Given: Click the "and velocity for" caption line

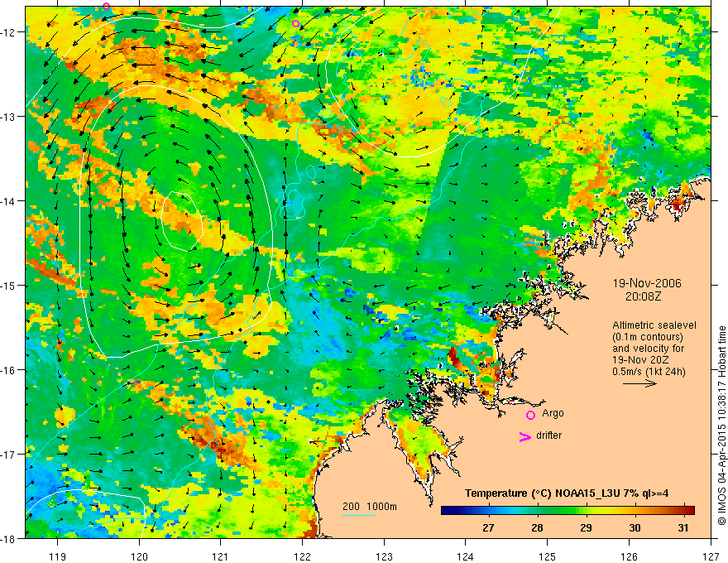Looking at the screenshot, I should 648,349.
